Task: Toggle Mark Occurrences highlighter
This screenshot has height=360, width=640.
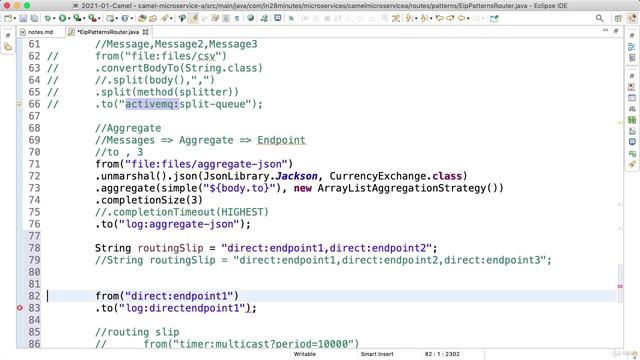Action: click(193, 18)
